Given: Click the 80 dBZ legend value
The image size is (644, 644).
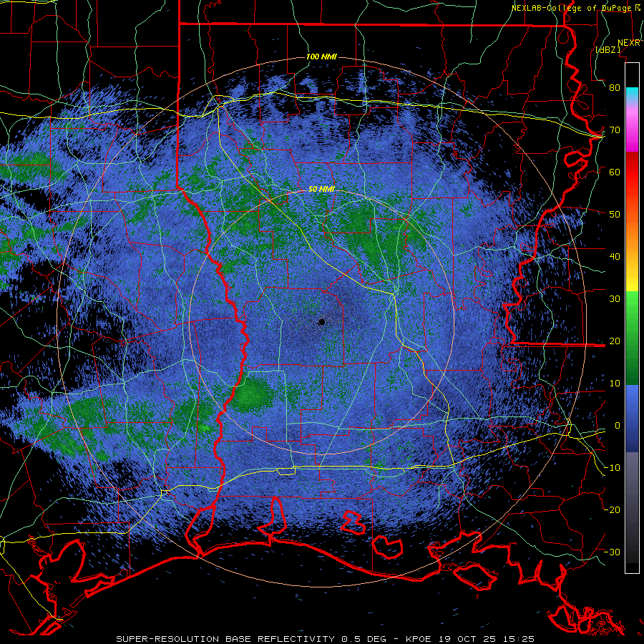Looking at the screenshot, I should [615, 87].
